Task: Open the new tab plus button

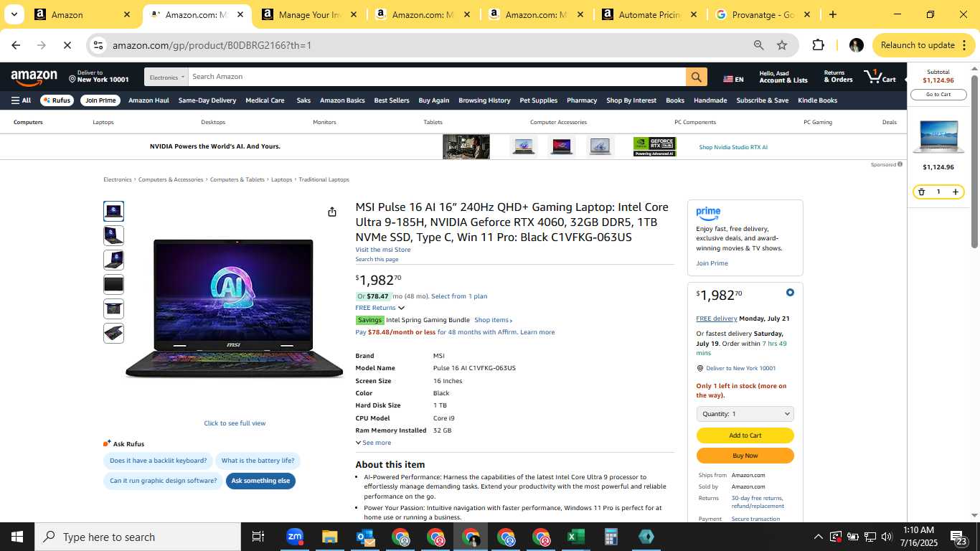Action: tap(832, 14)
